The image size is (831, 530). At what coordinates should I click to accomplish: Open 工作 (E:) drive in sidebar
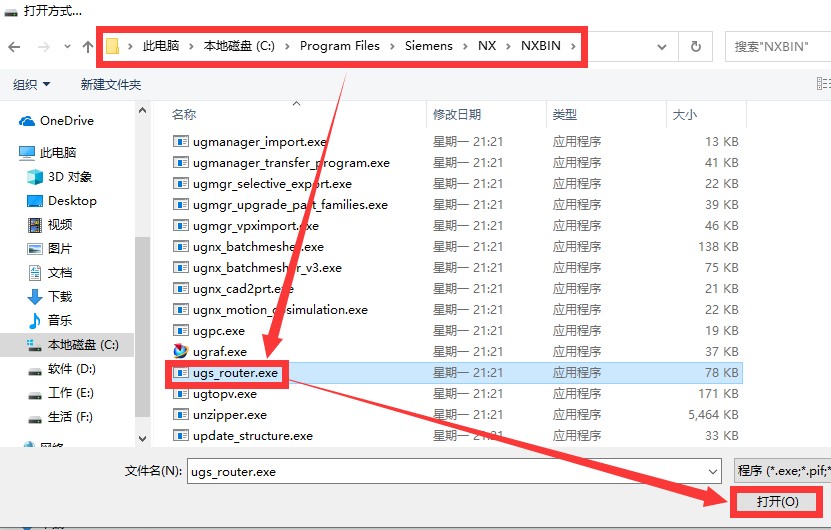pyautogui.click(x=60, y=393)
